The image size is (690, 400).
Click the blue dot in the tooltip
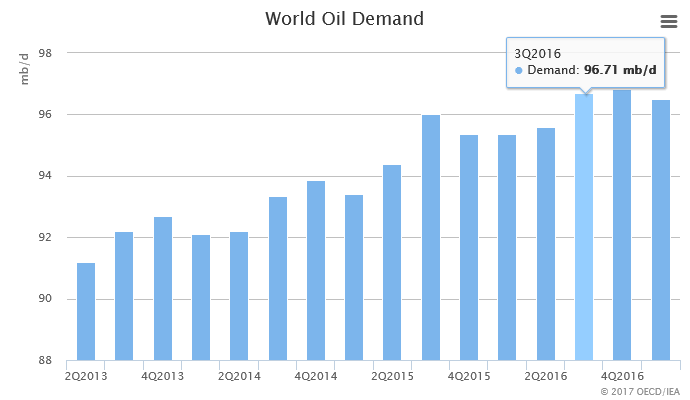coord(519,70)
